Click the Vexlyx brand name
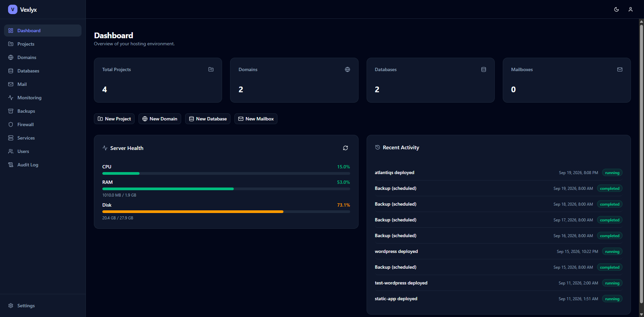This screenshot has width=644, height=317. click(x=29, y=10)
